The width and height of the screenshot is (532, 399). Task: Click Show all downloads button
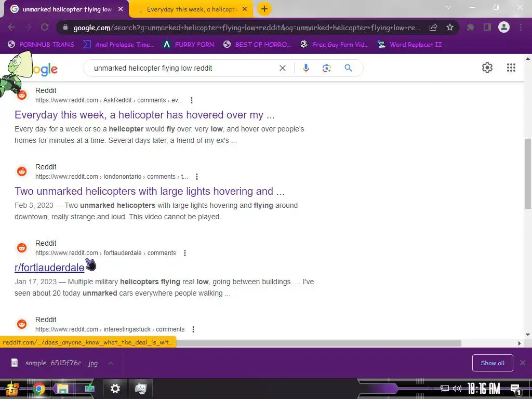[x=493, y=363]
